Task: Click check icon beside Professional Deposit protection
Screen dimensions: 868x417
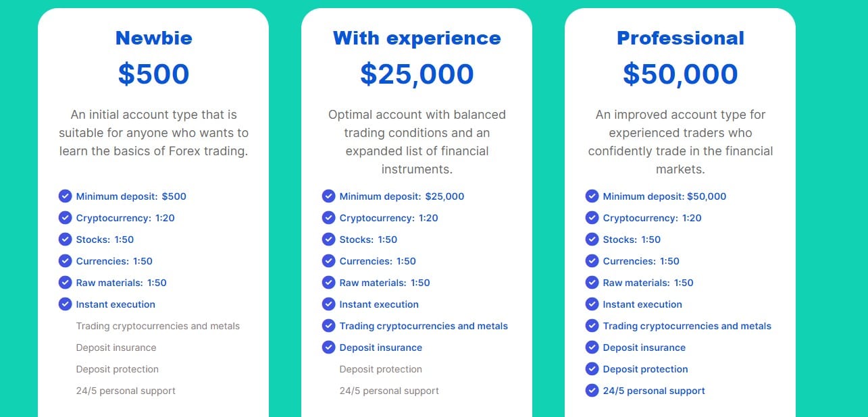Action: [592, 369]
